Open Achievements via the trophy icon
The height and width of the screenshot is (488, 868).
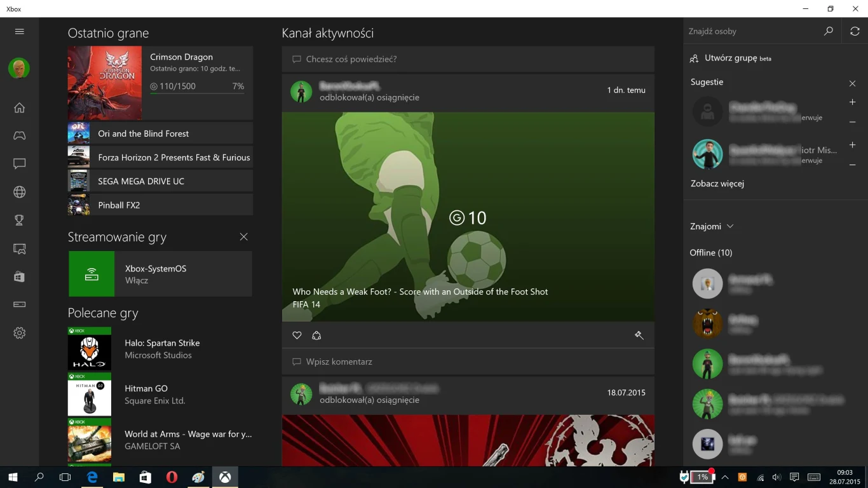[x=19, y=220]
